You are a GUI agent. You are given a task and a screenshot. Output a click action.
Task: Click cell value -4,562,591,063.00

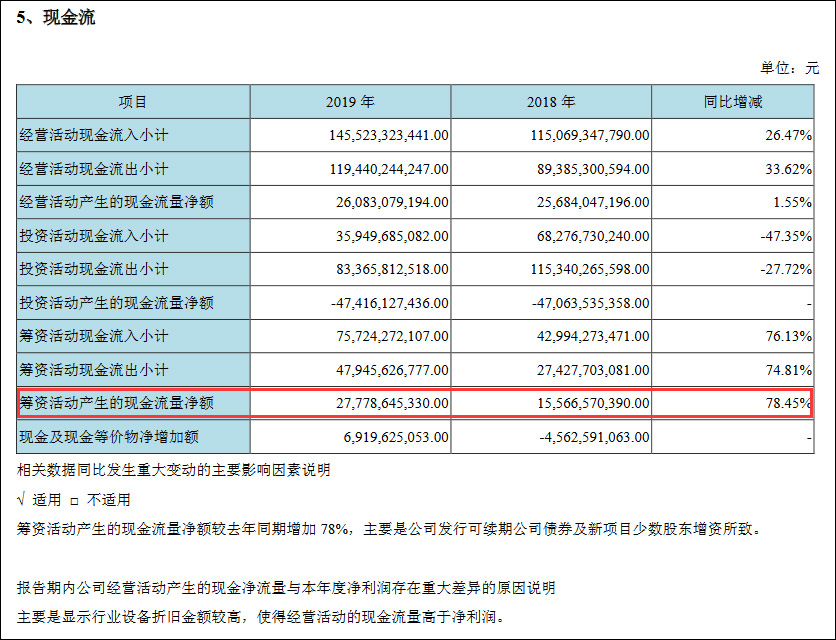(594, 437)
